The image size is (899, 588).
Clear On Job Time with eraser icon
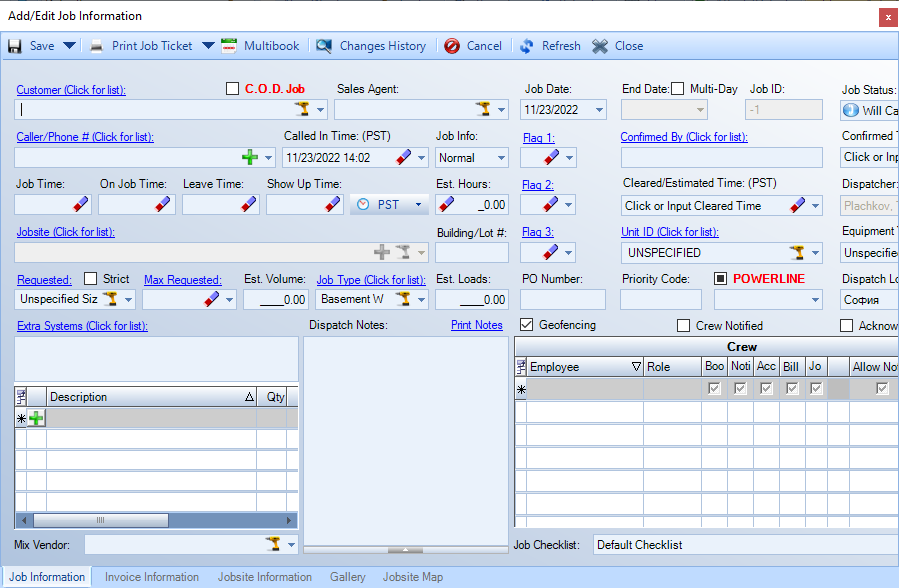pos(163,204)
